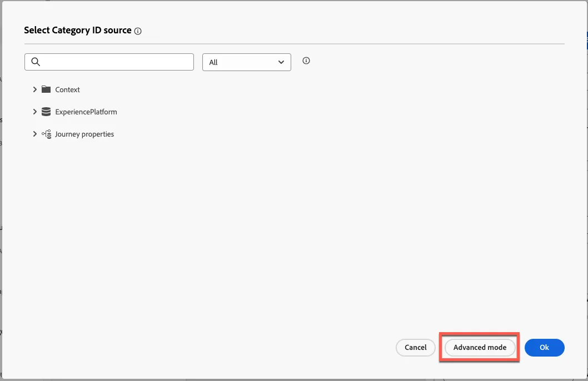This screenshot has height=381, width=588.
Task: Open the All filter dropdown
Action: (247, 62)
